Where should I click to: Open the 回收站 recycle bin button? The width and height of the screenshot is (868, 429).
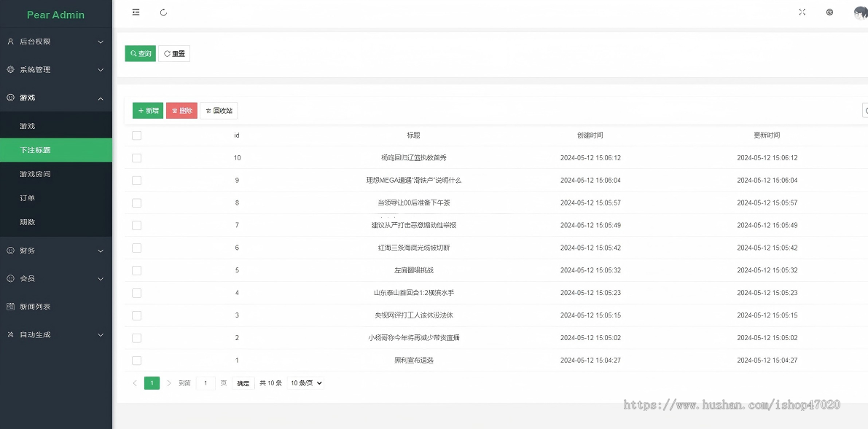coord(219,111)
